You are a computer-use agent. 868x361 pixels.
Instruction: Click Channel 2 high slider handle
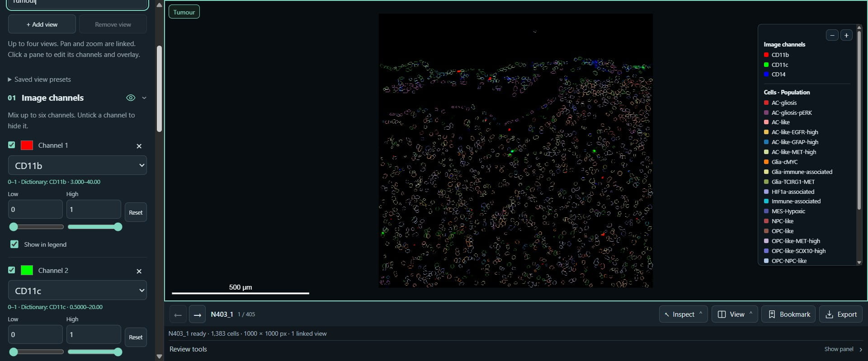click(118, 352)
